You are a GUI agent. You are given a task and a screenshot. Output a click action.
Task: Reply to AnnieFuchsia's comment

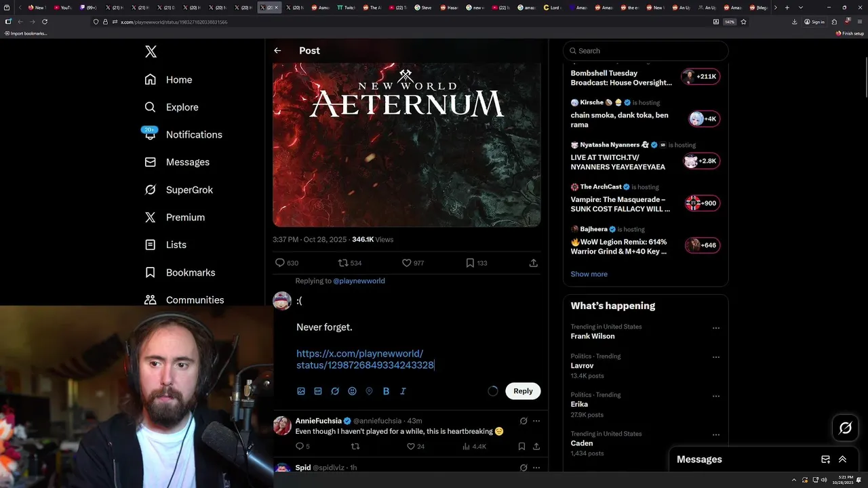tap(300, 447)
